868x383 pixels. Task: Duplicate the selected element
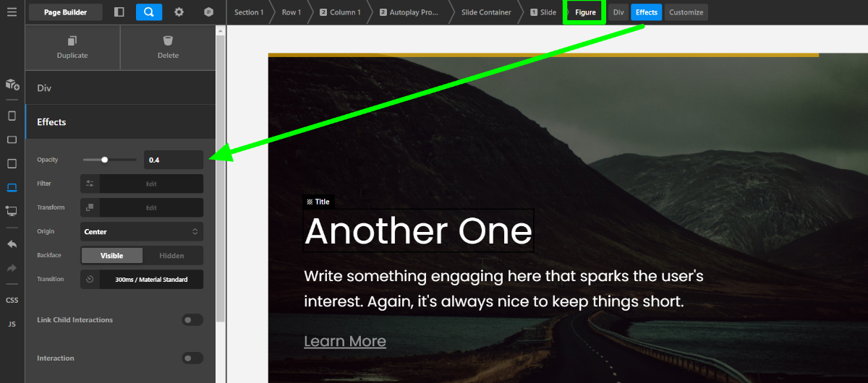point(72,47)
